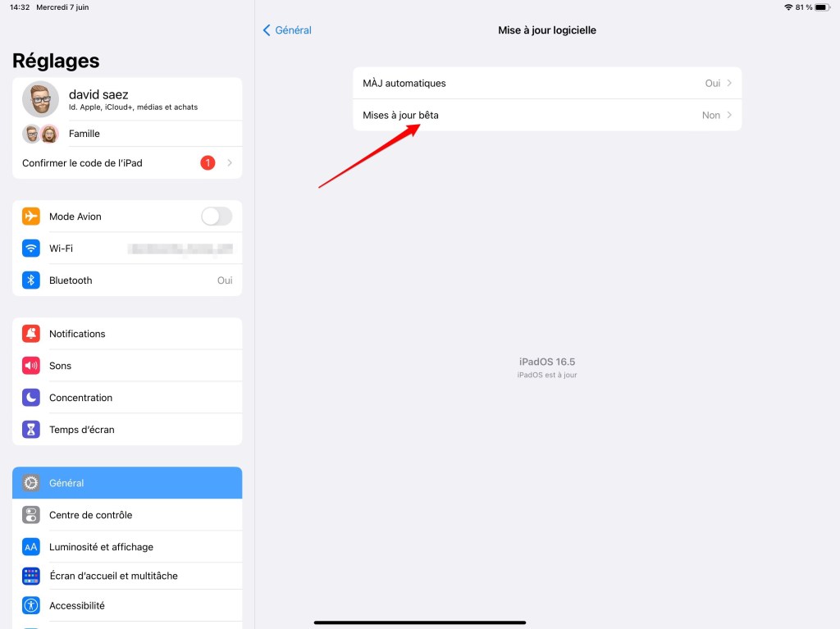Open Wi-Fi settings via blue Wi-Fi icon
Viewport: 840px width, 629px height.
click(31, 248)
